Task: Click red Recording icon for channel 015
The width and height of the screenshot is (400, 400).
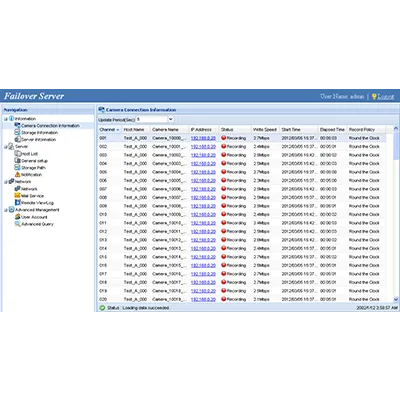Action: tap(224, 257)
